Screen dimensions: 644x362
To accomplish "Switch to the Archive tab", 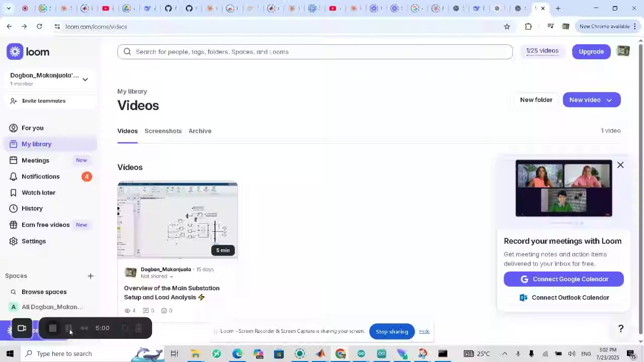I will pyautogui.click(x=200, y=131).
